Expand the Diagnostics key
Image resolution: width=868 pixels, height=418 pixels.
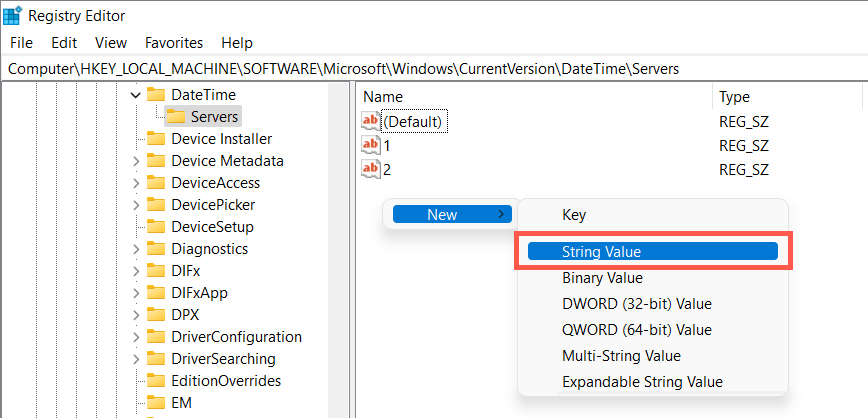136,249
